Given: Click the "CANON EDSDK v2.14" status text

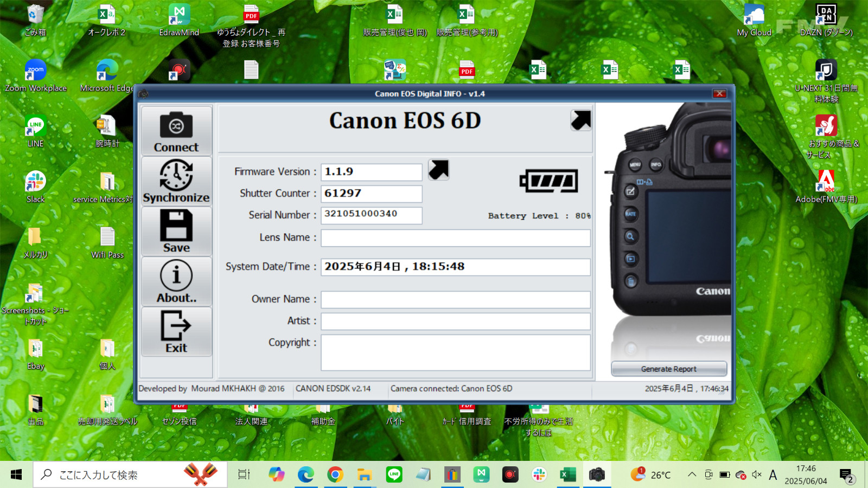Looking at the screenshot, I should 333,389.
